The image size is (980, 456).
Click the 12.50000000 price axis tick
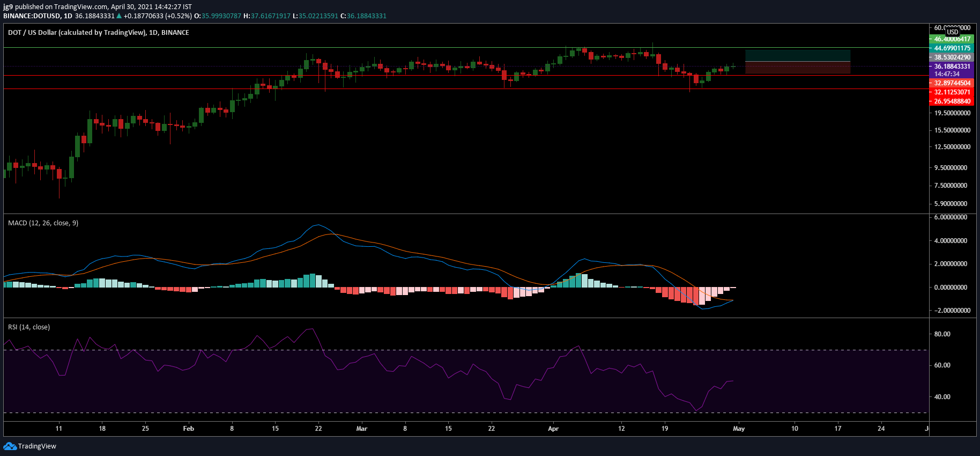click(952, 147)
